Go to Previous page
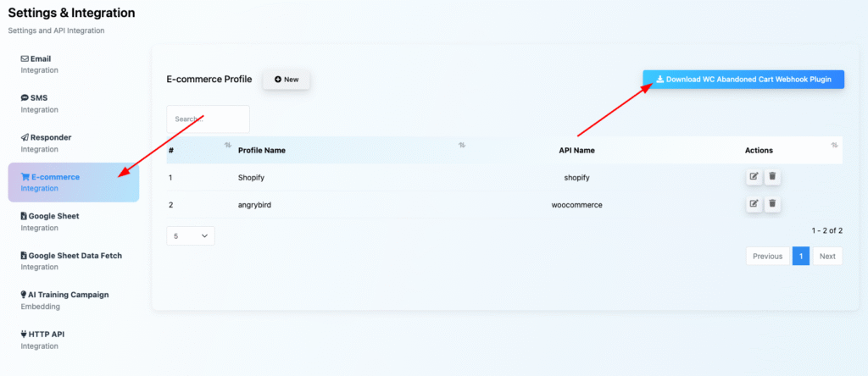The height and width of the screenshot is (376, 868). pyautogui.click(x=768, y=256)
